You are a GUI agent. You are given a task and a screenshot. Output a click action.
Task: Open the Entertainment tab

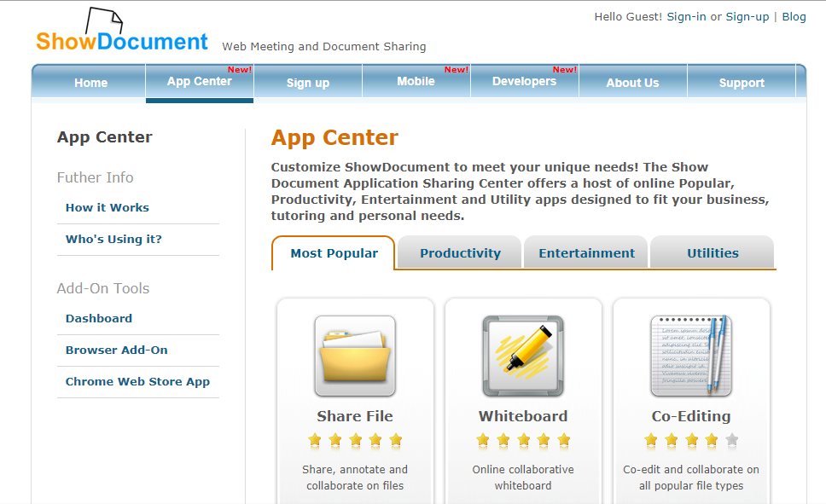[x=586, y=253]
